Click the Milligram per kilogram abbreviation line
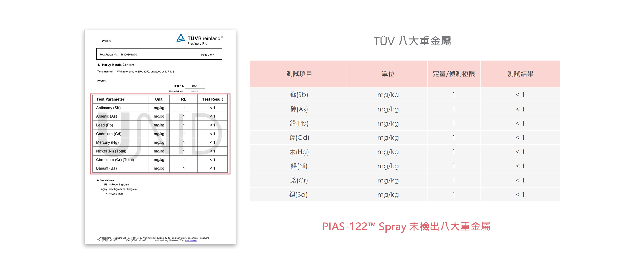The image size is (644, 272). 119,189
